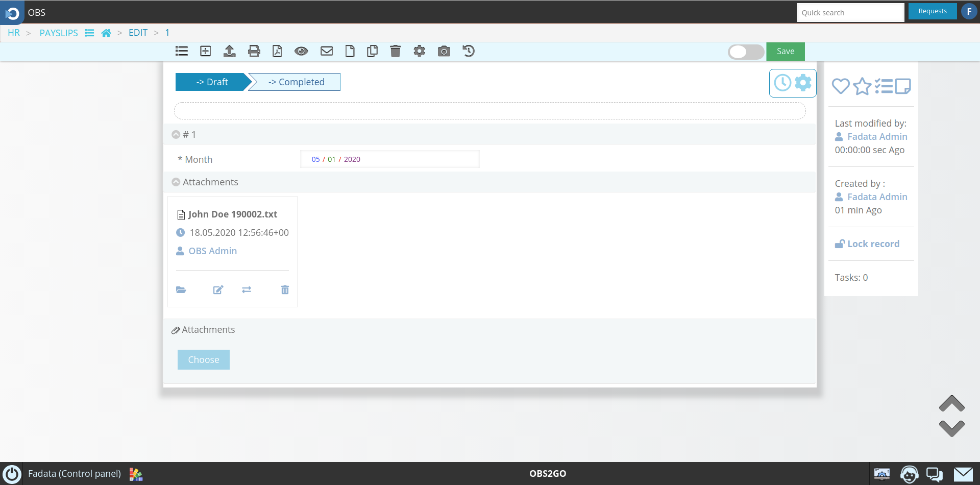Open Fadata Admin under Last modified by

point(877,137)
